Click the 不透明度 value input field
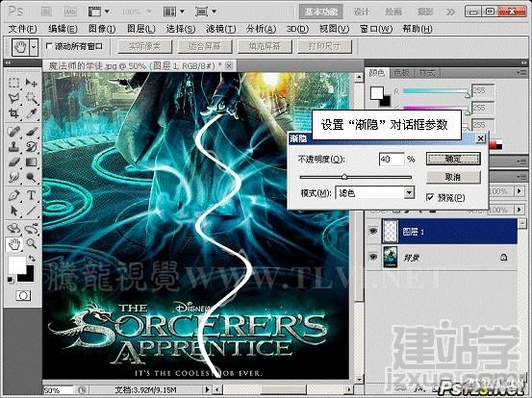Viewport: 532px width, 398px height. point(392,159)
